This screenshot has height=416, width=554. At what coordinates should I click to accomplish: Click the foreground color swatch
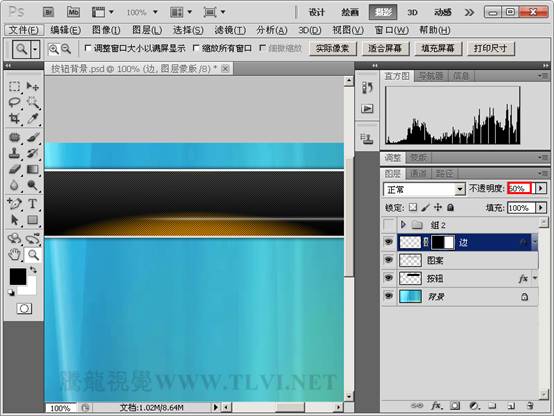17,276
